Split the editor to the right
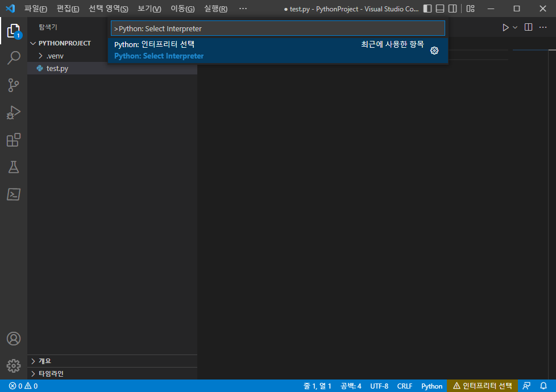556x392 pixels. (x=528, y=27)
